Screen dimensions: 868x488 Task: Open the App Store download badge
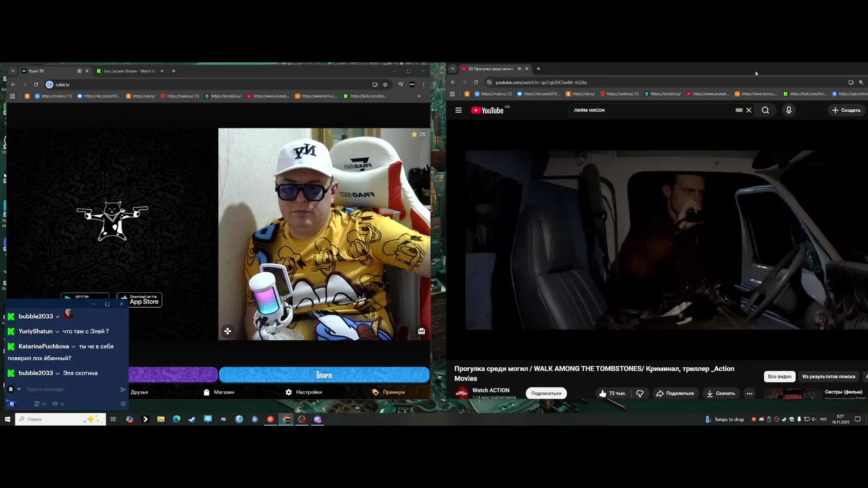pyautogui.click(x=139, y=300)
